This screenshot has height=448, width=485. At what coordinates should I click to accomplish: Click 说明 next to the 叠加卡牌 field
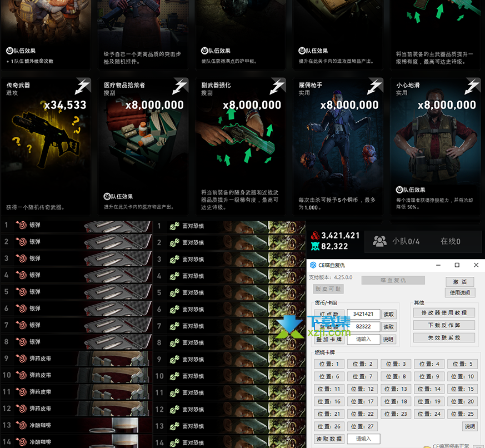click(x=388, y=340)
